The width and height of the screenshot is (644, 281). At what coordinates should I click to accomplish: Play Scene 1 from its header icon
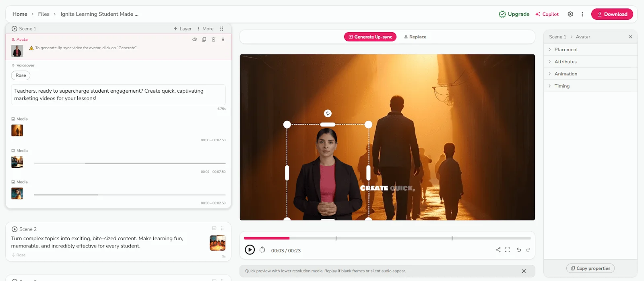[14, 29]
